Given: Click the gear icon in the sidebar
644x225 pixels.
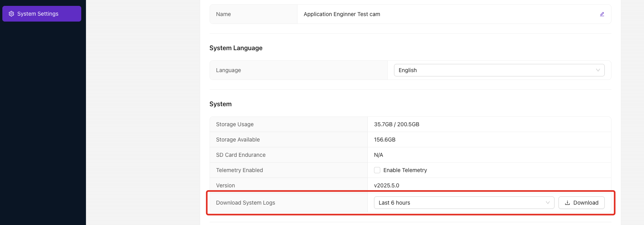Looking at the screenshot, I should (11, 14).
